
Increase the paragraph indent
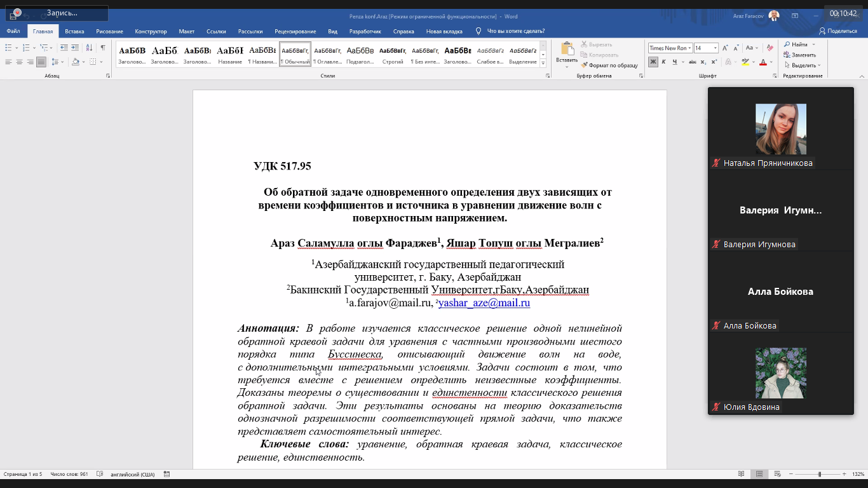75,48
